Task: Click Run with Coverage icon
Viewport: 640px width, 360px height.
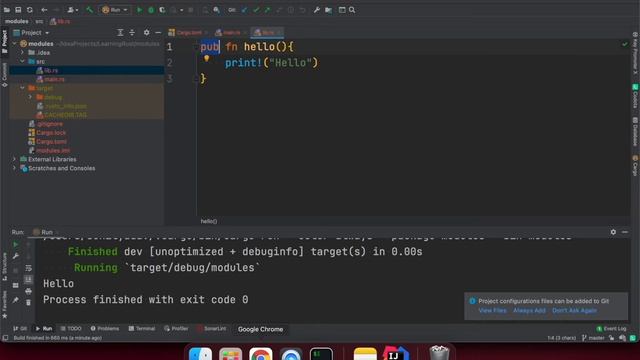Action: (x=162, y=10)
